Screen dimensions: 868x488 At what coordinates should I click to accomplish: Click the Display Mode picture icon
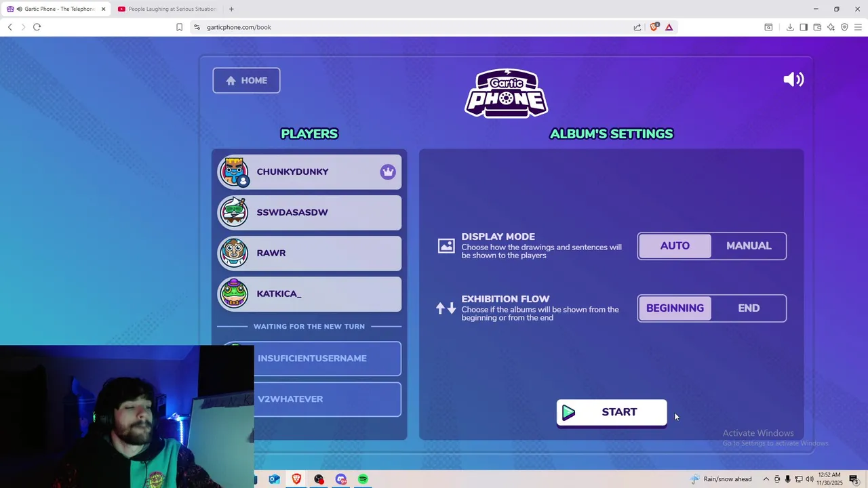(x=446, y=246)
